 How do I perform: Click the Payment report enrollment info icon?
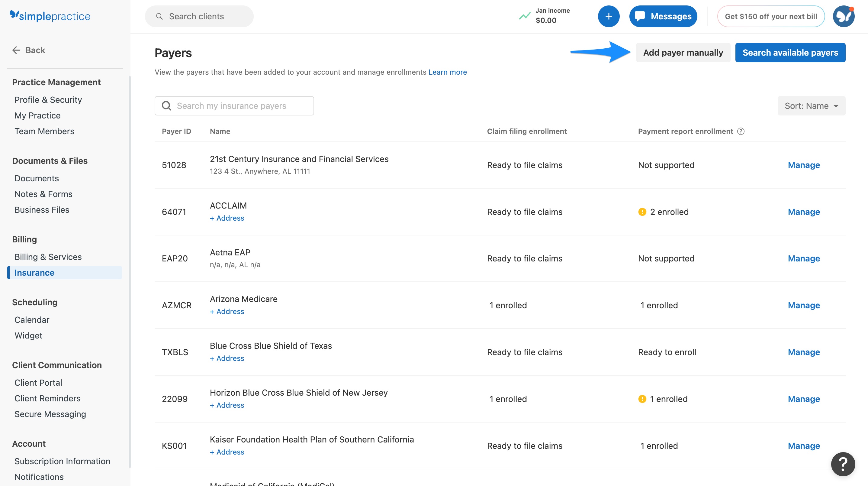tap(741, 131)
